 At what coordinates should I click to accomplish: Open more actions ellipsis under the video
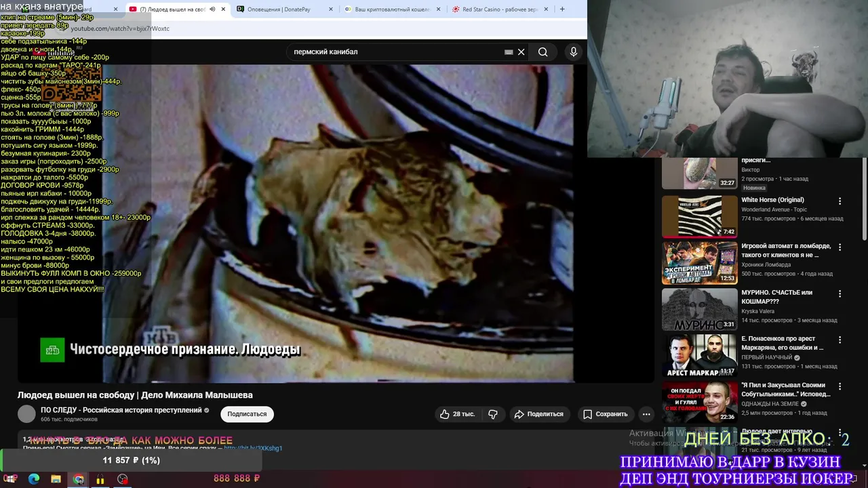click(x=646, y=414)
